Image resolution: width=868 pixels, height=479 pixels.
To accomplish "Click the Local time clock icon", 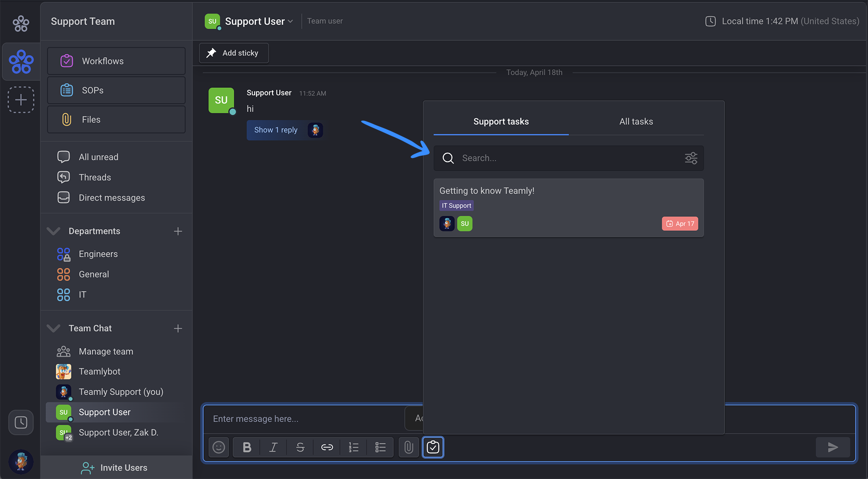I will tap(710, 21).
